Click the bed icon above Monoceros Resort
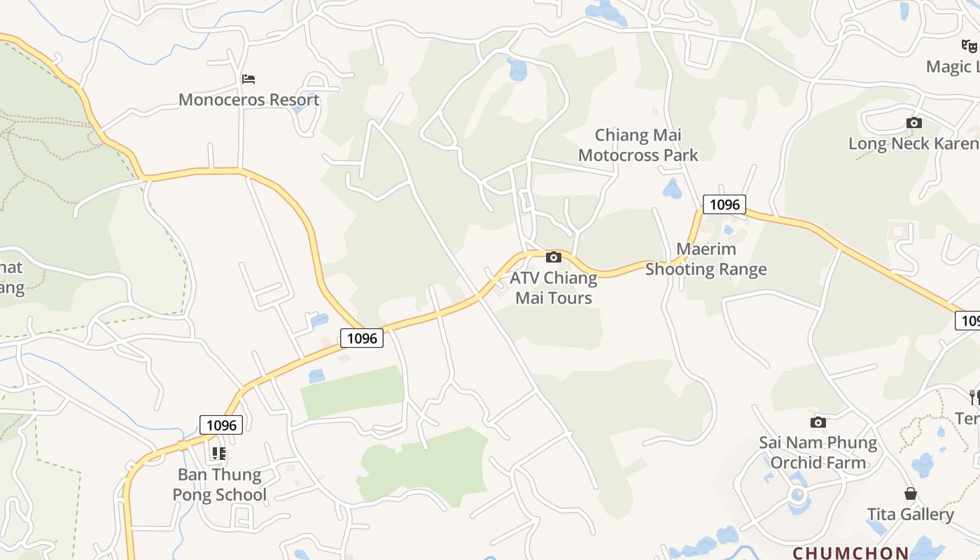Viewport: 980px width, 560px height. click(248, 78)
